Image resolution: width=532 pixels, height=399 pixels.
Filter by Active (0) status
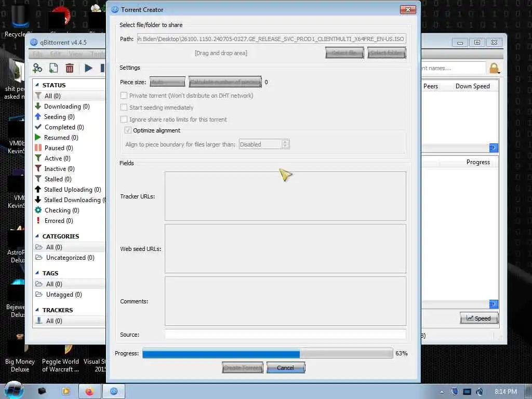57,158
